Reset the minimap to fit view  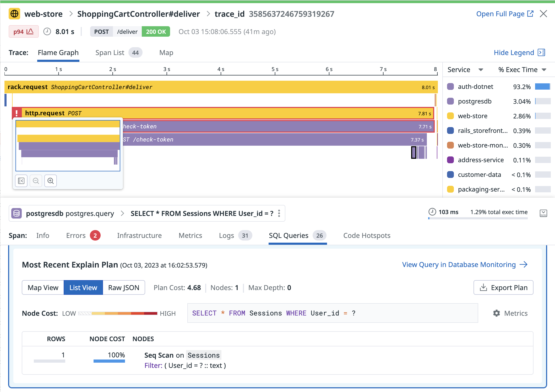[x=21, y=181]
